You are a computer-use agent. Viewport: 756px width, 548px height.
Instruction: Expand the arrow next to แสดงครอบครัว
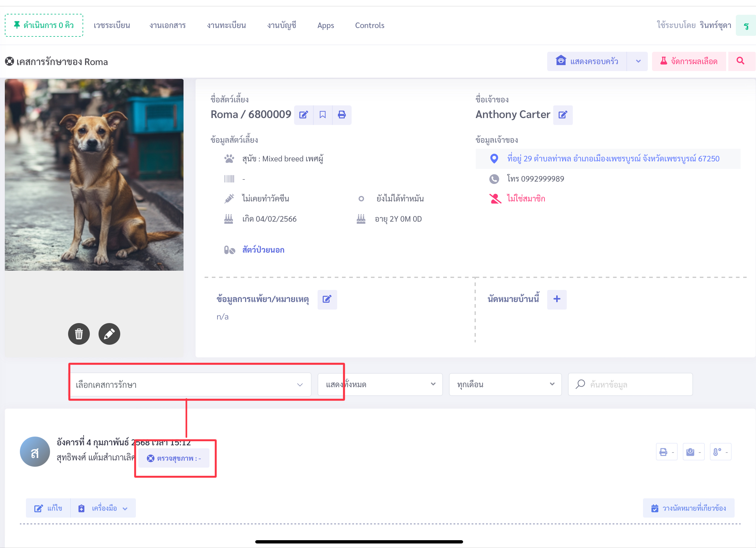[638, 61]
